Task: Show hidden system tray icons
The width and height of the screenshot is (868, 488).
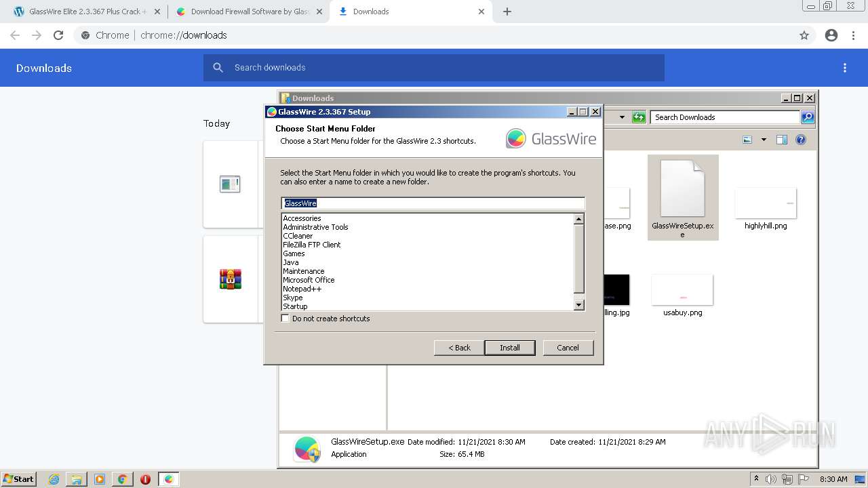Action: tap(756, 479)
